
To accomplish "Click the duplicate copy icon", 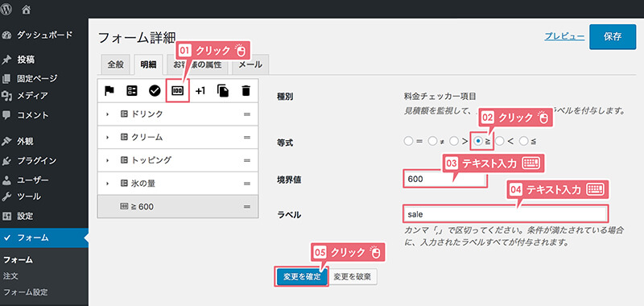I will click(223, 91).
